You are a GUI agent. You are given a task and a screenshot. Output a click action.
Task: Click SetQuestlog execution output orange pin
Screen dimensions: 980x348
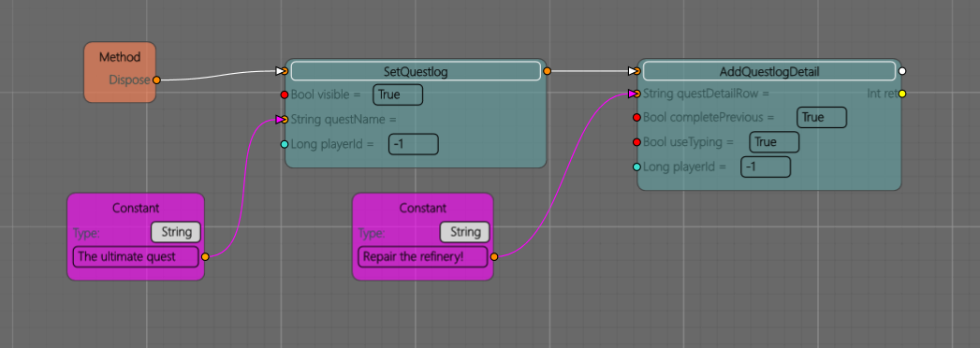click(x=547, y=71)
